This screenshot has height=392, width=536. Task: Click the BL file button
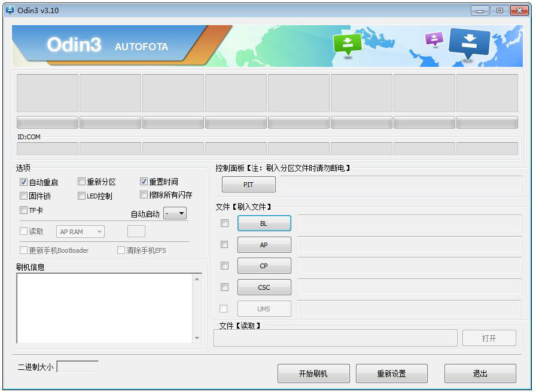click(x=264, y=223)
